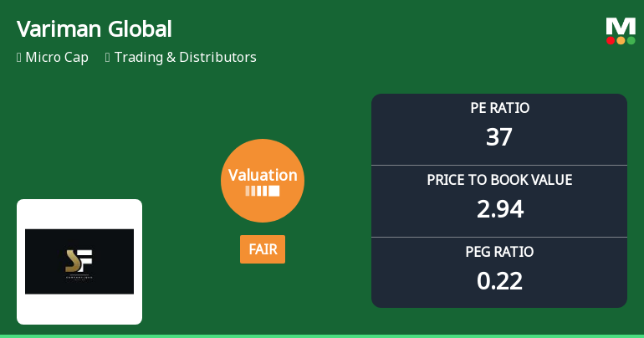Click the orange dot under the M logo
Image resolution: width=644 pixels, height=338 pixels.
(621, 40)
